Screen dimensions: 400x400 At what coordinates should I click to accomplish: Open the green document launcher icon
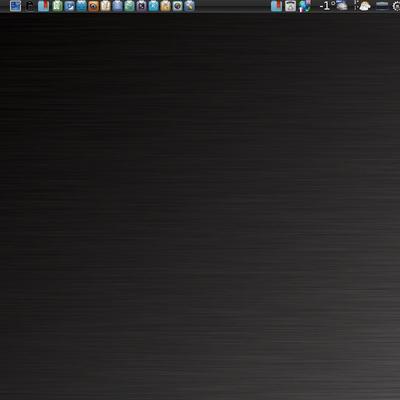[57, 6]
